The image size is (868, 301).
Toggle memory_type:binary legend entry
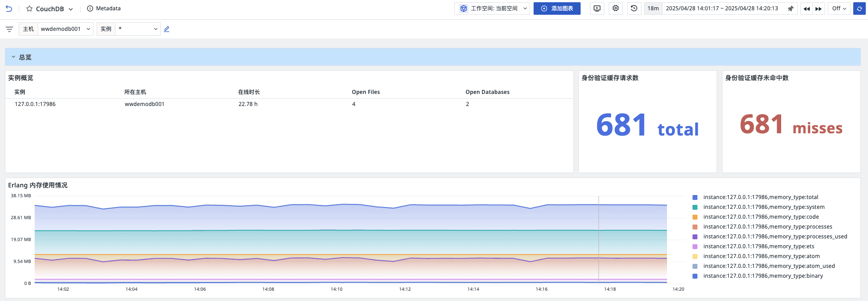763,276
